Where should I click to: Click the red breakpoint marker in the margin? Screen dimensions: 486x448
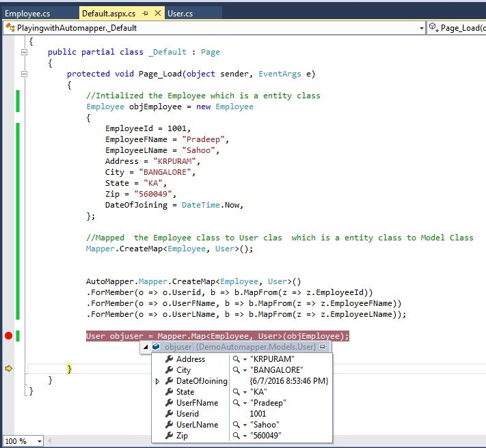[x=8, y=336]
